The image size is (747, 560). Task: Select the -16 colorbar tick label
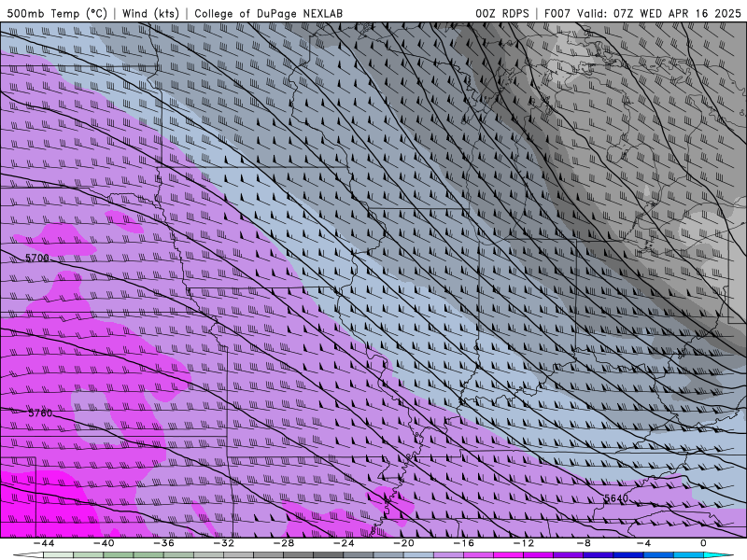[x=463, y=543]
